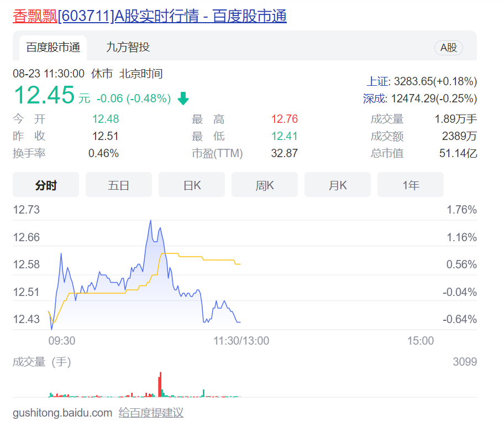This screenshot has width=504, height=421.
Task: Switch to the 百度股市通 tab
Action: pyautogui.click(x=53, y=48)
